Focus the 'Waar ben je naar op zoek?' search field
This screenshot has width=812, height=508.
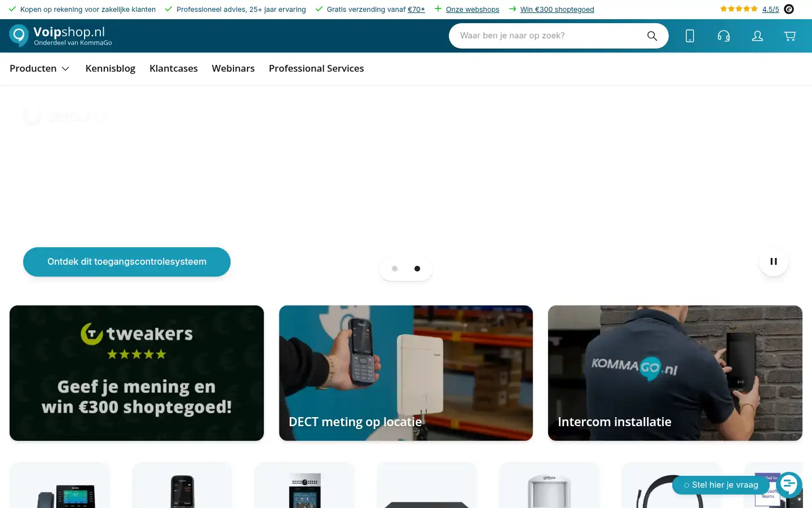coord(547,36)
